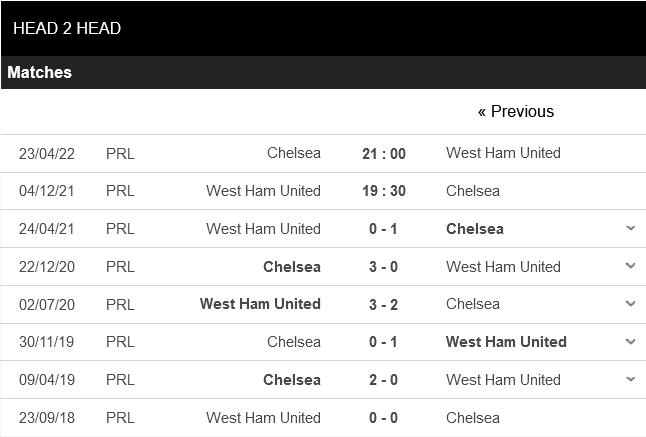Open the 2 - 0 score result
Viewport: 646px width, 437px height.
click(x=384, y=380)
